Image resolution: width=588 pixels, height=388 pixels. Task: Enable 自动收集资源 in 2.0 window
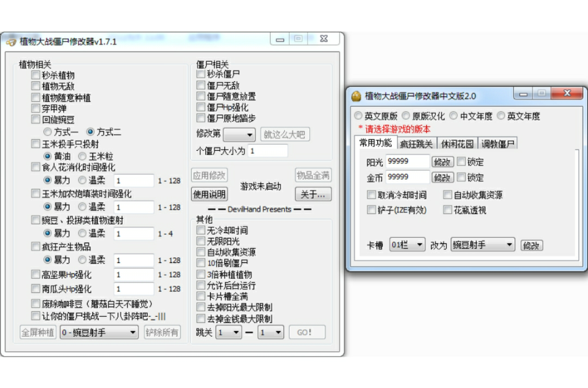click(x=447, y=194)
